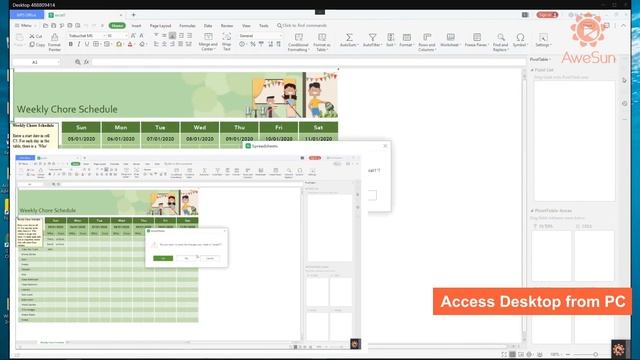Open the Worksheet dropdown
This screenshot has height=360, width=640.
coord(450,40)
